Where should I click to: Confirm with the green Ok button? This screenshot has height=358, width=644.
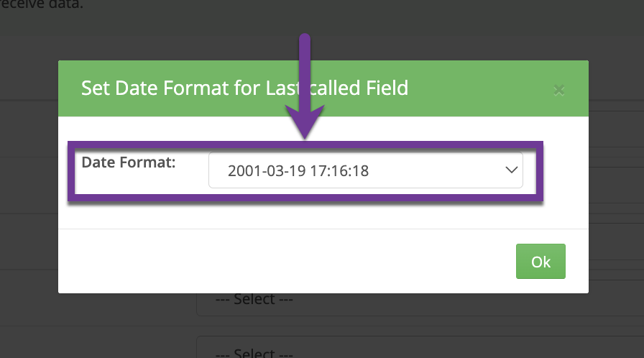coord(540,262)
